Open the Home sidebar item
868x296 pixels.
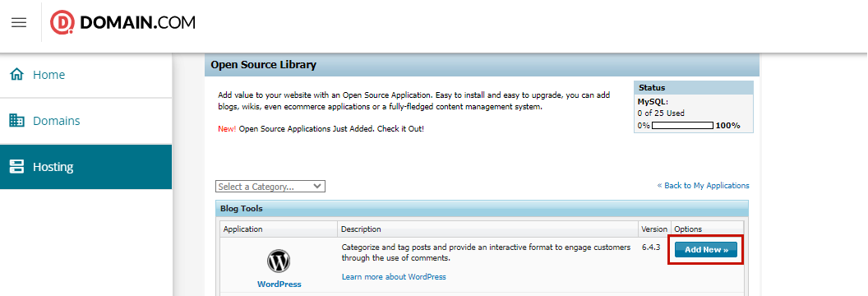point(85,75)
